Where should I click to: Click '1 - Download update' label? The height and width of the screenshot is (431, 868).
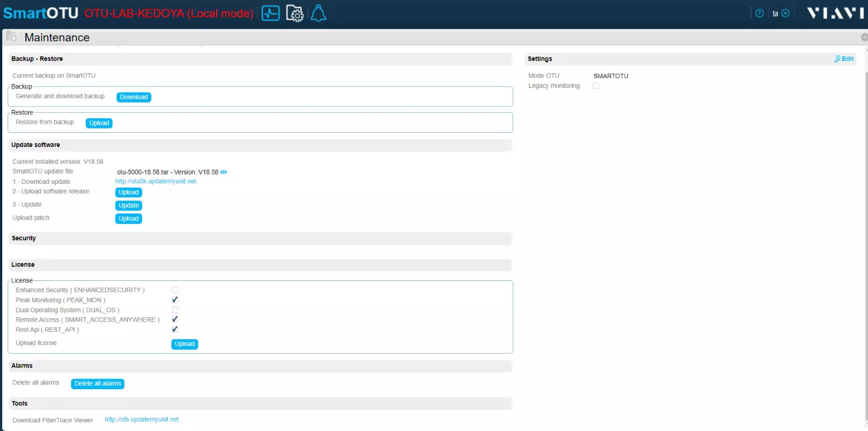pyautogui.click(x=41, y=182)
